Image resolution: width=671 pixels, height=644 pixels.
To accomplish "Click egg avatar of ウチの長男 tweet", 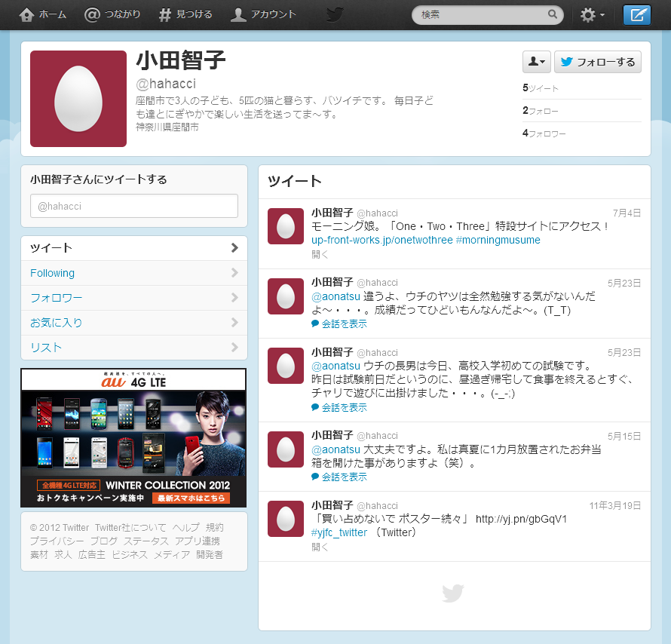I will point(286,366).
